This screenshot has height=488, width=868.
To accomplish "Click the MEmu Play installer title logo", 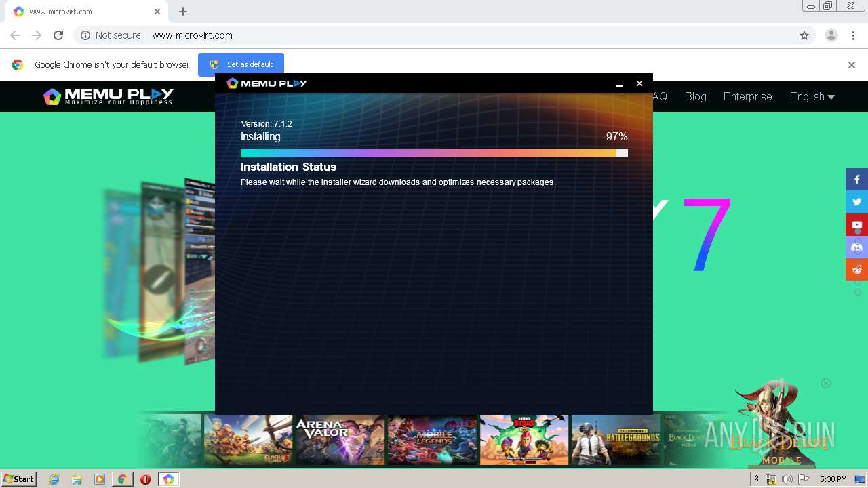I will 267,83.
